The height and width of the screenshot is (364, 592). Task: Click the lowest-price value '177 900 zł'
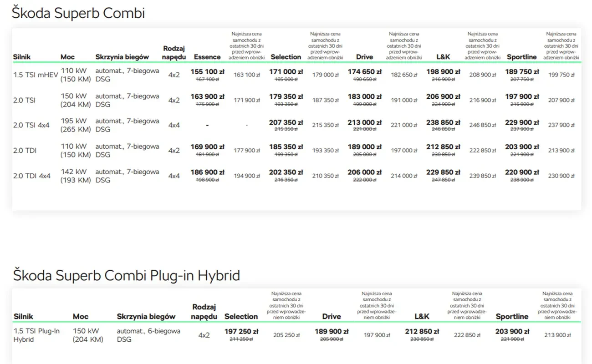(247, 151)
